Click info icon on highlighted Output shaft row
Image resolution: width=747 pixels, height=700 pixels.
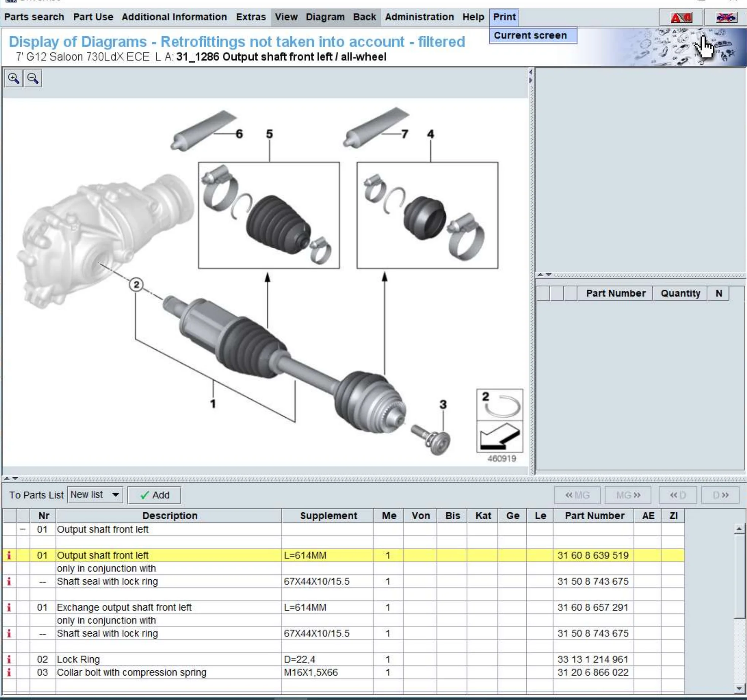click(9, 555)
